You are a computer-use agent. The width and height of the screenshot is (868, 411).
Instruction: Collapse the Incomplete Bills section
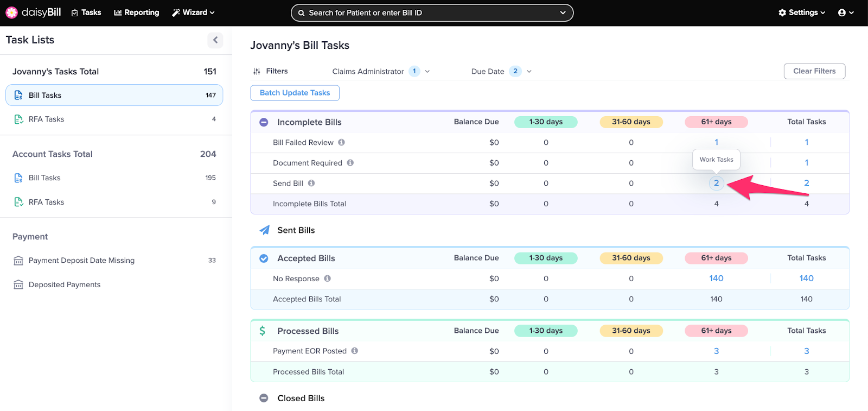tap(264, 122)
